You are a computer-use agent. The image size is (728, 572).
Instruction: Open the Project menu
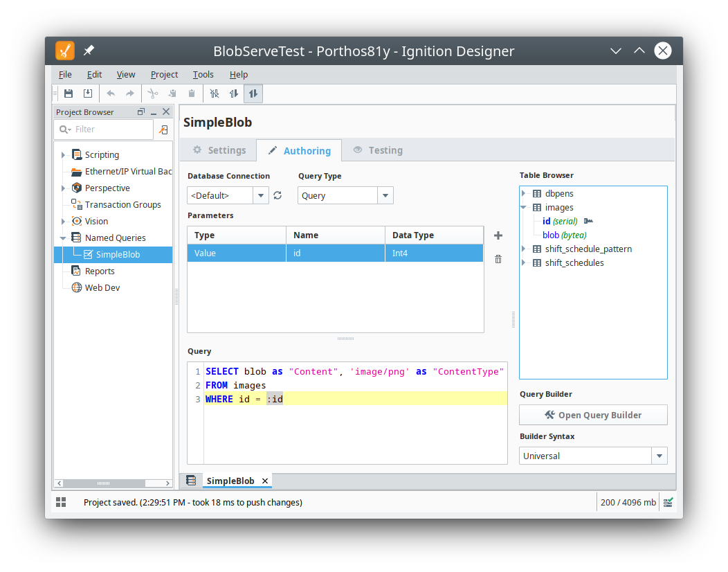165,74
